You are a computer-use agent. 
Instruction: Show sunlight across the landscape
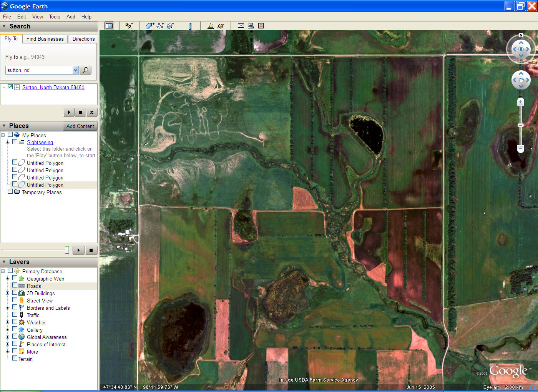210,26
